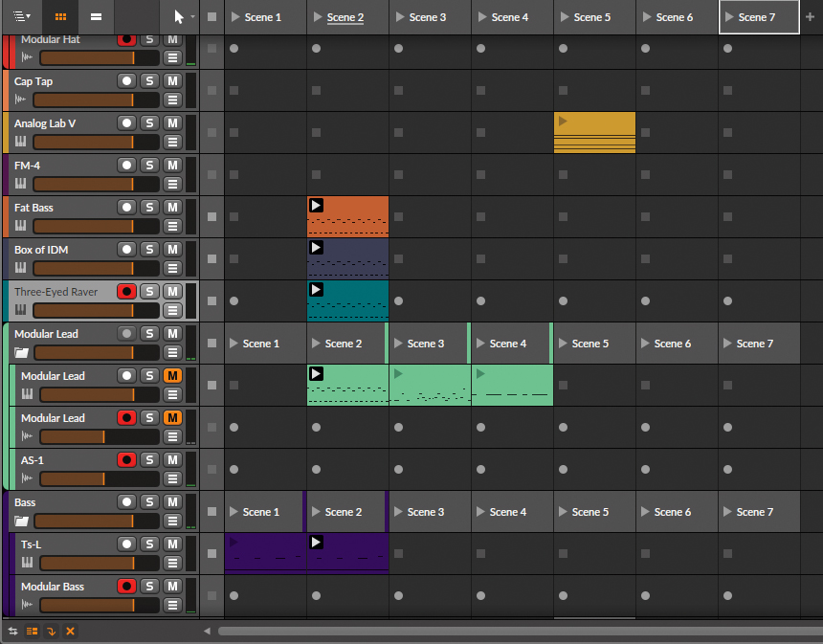The height and width of the screenshot is (644, 823).
Task: Open the pointer tool dropdown arrow
Action: (x=191, y=16)
